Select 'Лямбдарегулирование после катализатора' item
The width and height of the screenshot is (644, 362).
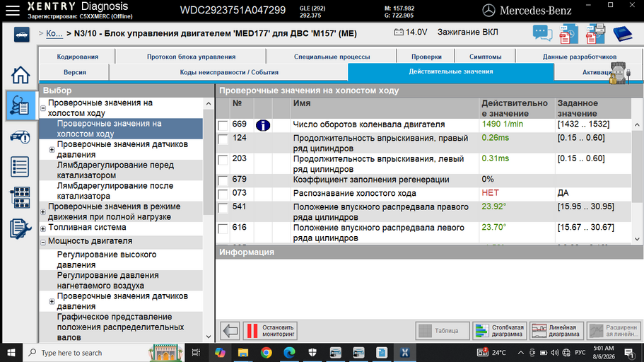[121, 191]
